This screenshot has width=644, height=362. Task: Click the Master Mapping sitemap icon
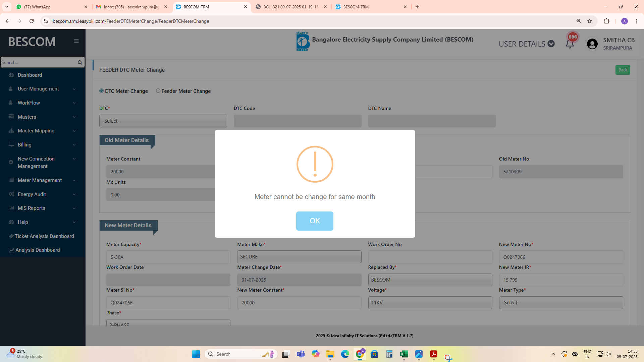[11, 131]
